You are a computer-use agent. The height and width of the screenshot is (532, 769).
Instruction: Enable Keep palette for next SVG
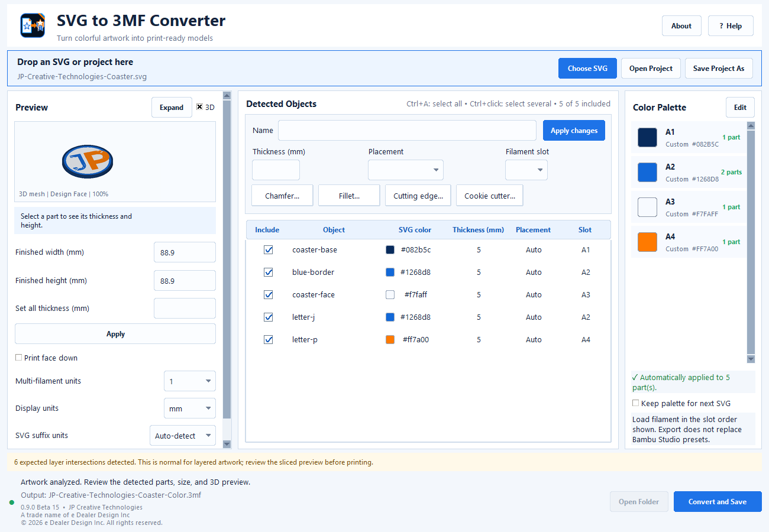[636, 403]
